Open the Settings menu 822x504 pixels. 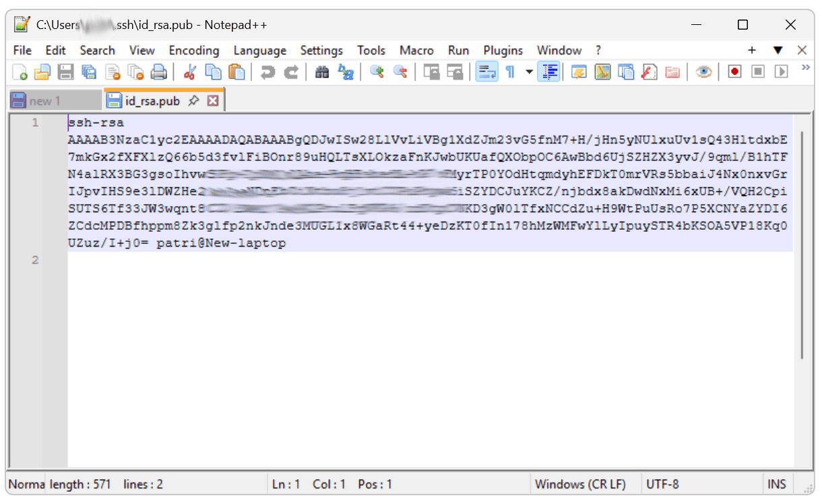(x=321, y=51)
